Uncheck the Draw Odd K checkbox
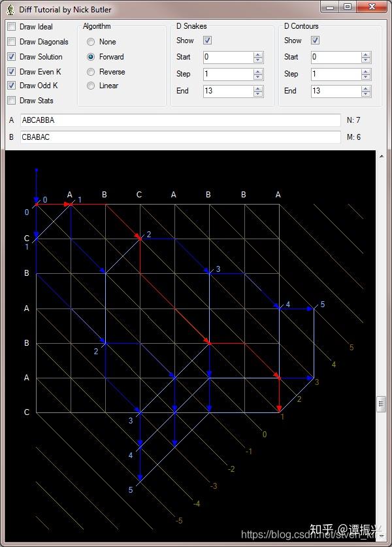 point(12,86)
